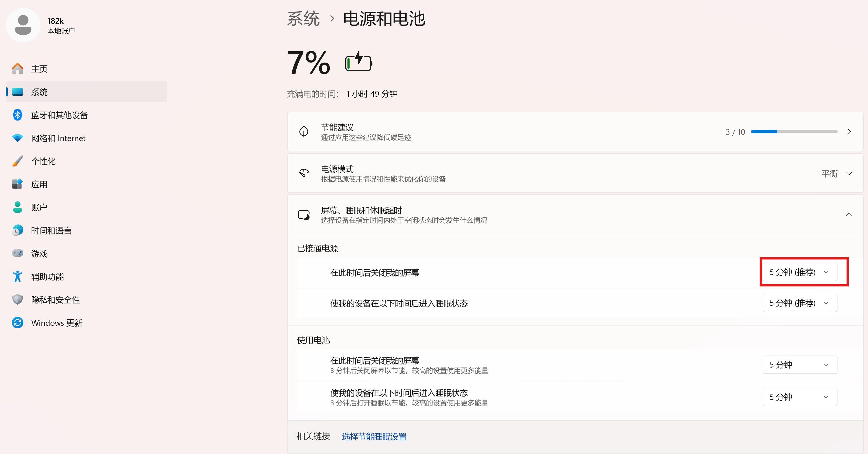868x454 pixels.
Task: Click the accessibility figure icon
Action: 17,277
